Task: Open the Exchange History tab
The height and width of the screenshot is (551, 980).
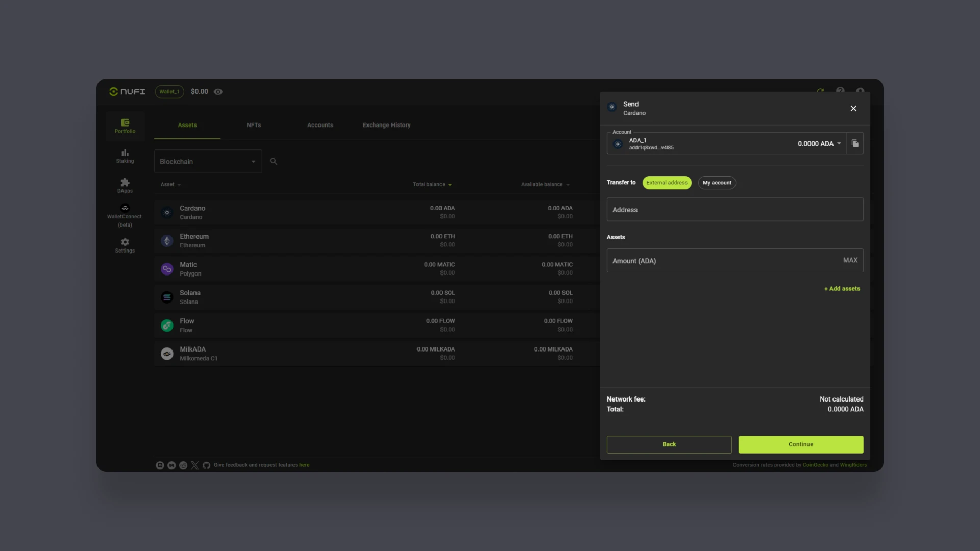Action: coord(386,124)
